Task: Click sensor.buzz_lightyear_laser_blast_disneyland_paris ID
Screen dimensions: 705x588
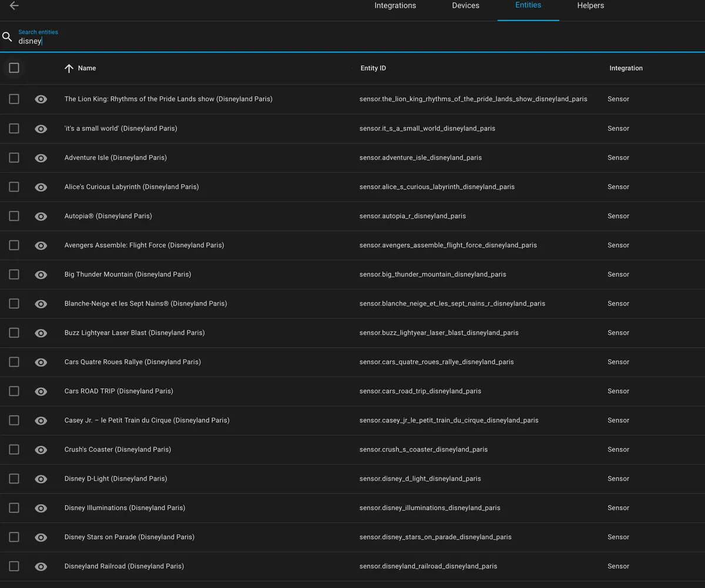Action: [439, 332]
